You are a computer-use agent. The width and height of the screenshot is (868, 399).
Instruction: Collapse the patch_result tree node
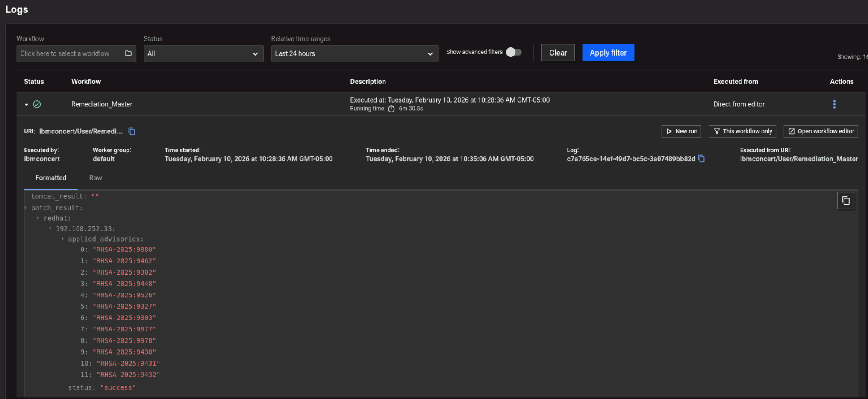(26, 208)
